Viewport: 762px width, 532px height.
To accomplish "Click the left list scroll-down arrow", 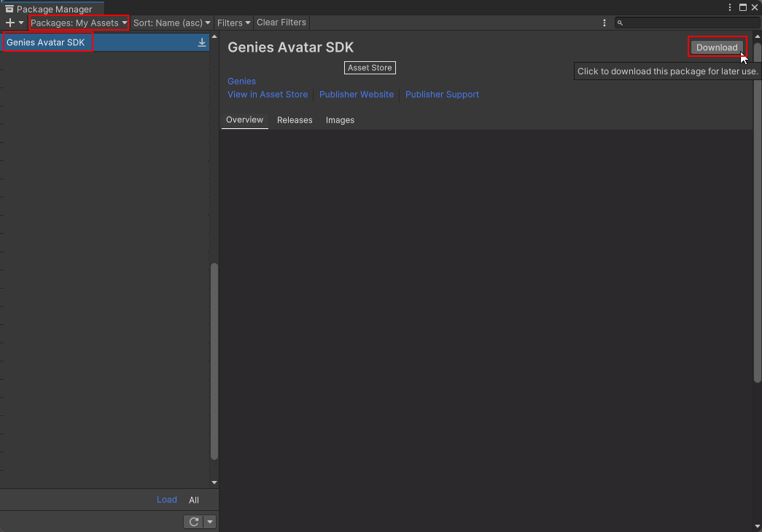I will 214,482.
